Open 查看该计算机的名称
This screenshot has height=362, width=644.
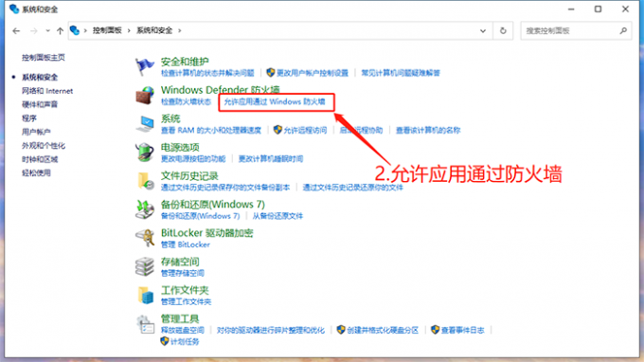click(x=428, y=130)
